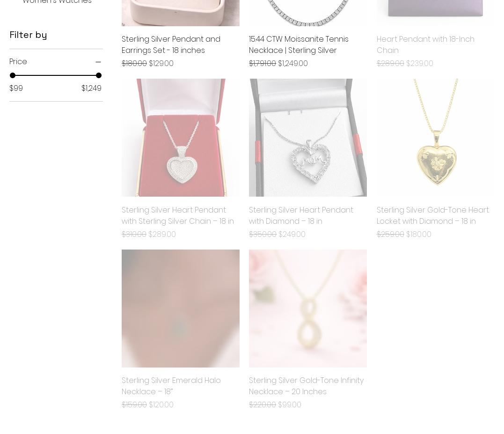Open Heart Pendant with 18-Inch Chain link

coord(425,44)
